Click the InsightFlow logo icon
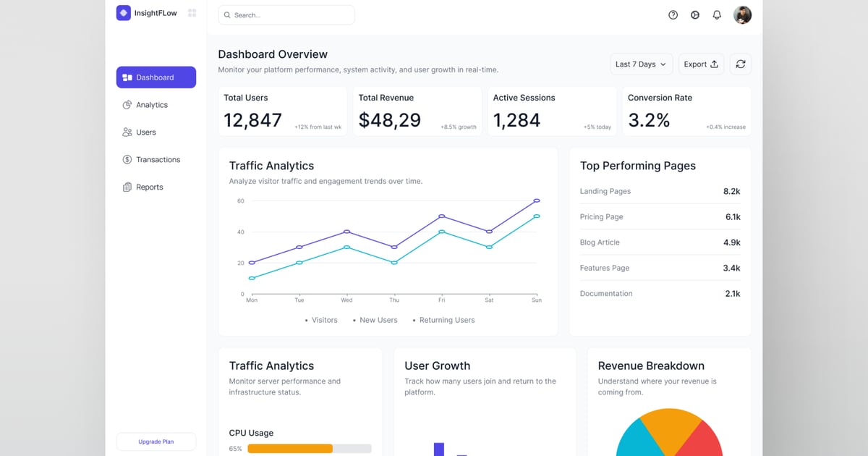The height and width of the screenshot is (456, 868). pos(124,13)
